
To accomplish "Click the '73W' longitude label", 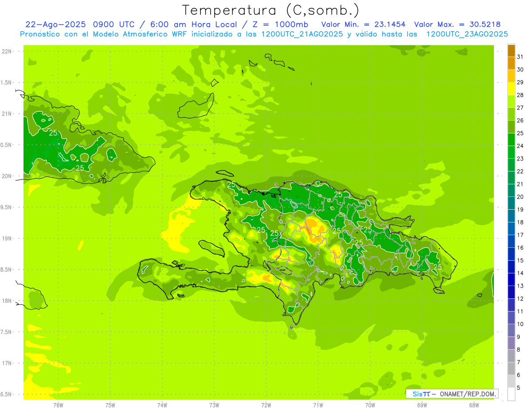I will pos(214,405).
